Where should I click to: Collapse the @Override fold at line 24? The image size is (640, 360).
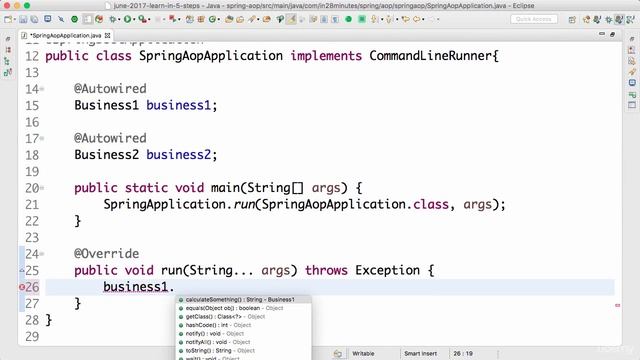click(42, 254)
